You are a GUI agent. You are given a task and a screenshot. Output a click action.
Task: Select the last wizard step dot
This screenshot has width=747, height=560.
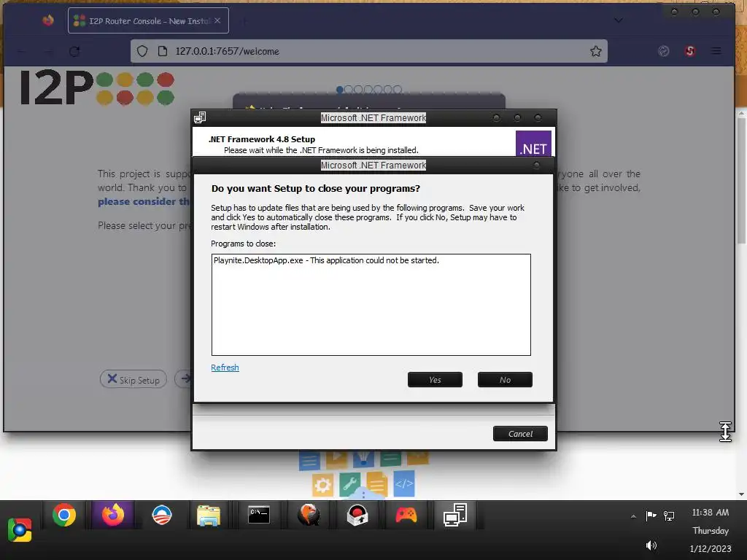click(398, 89)
